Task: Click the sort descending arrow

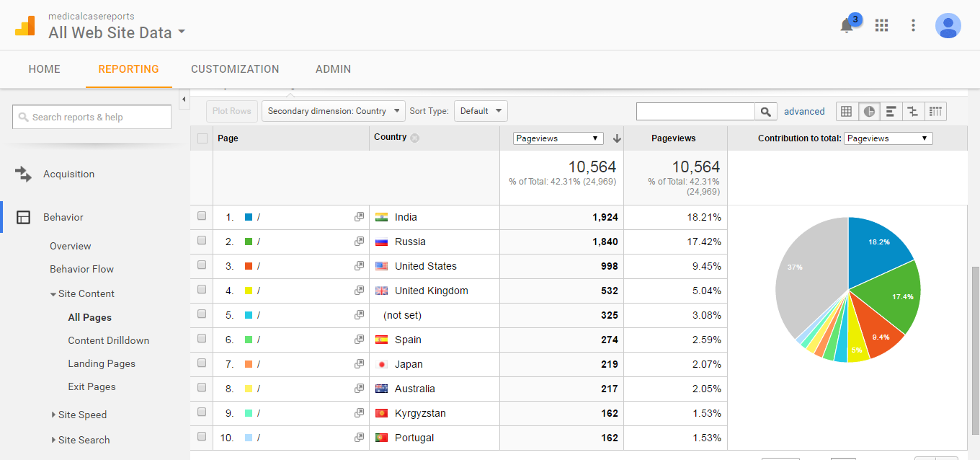Action: [617, 138]
